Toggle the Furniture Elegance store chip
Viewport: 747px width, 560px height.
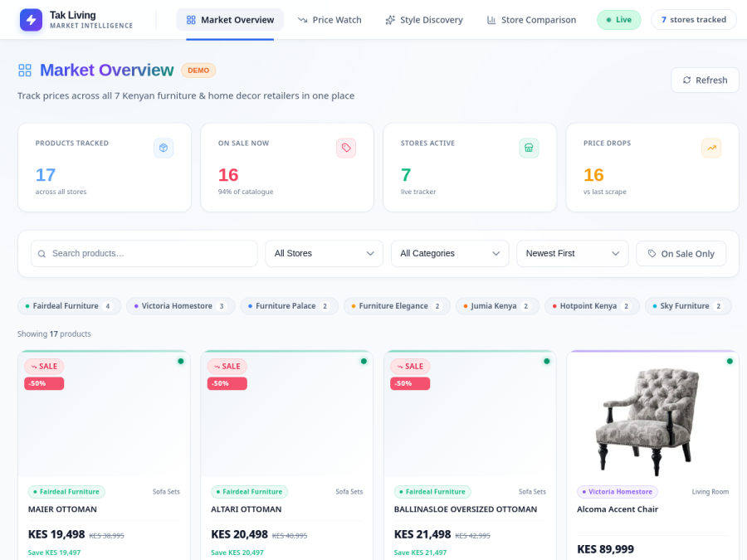pyautogui.click(x=397, y=306)
